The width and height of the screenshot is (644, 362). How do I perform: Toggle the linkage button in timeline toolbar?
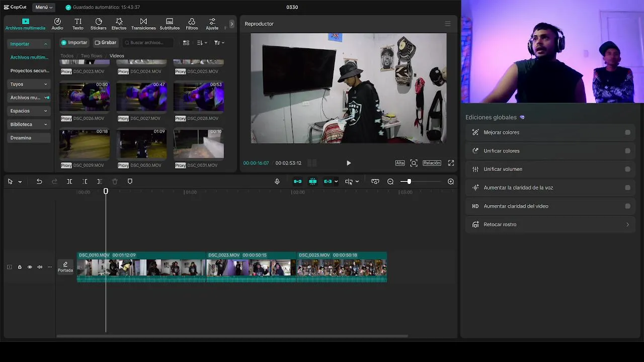[x=328, y=182]
